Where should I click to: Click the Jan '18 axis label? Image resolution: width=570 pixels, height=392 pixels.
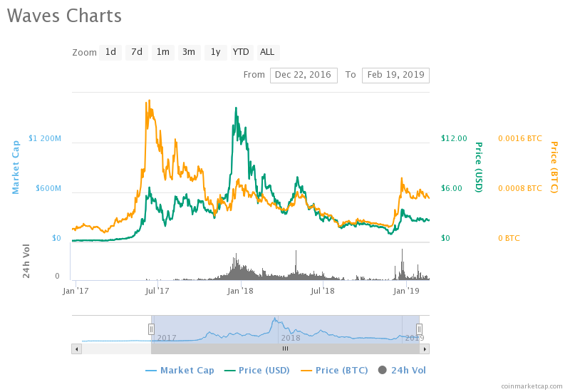click(240, 292)
